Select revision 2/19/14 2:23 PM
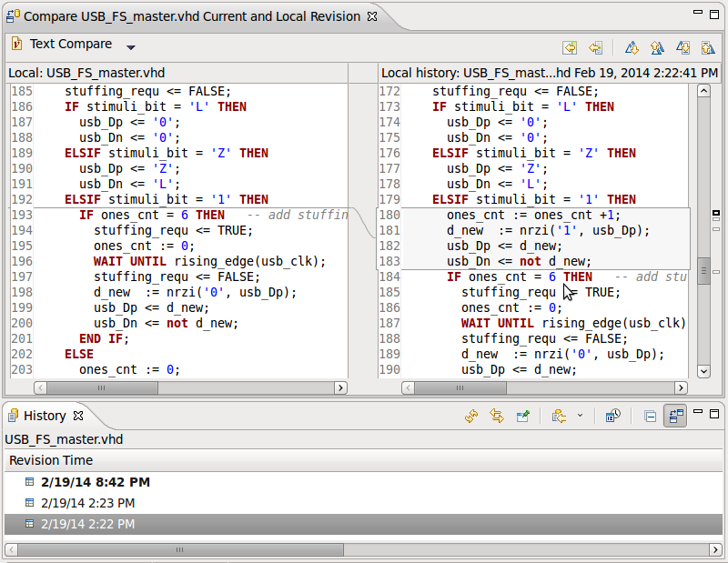Image resolution: width=728 pixels, height=563 pixels. 87,503
